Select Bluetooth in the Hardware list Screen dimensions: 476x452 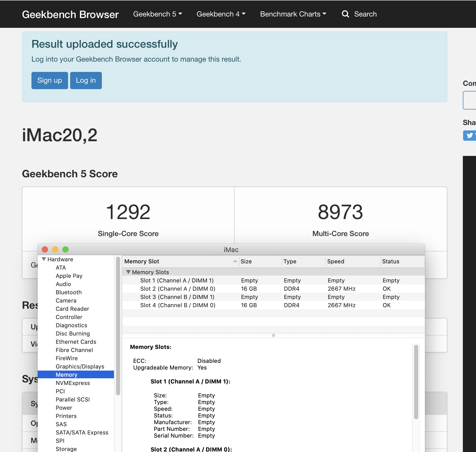pyautogui.click(x=69, y=292)
